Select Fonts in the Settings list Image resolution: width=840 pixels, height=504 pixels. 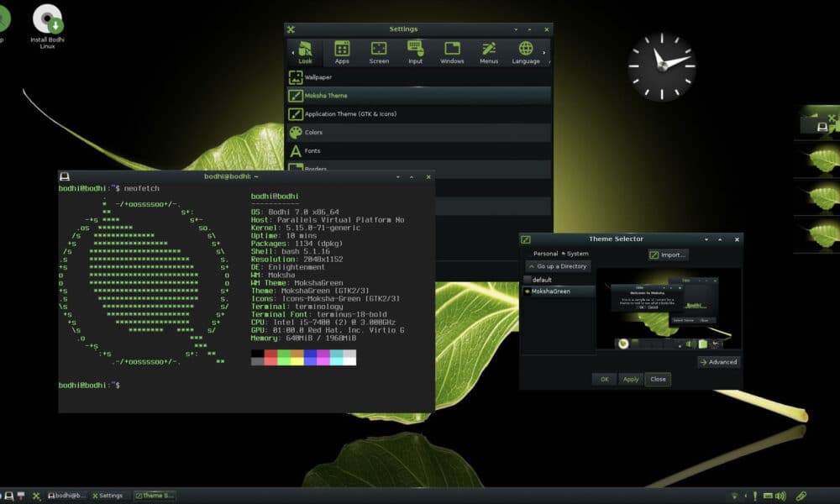click(x=419, y=150)
